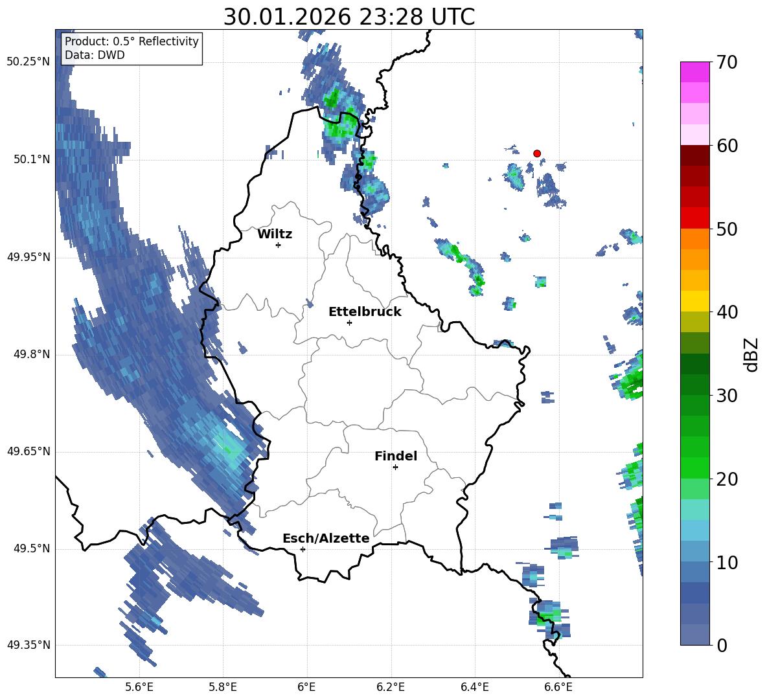
Task: Click the 49.95°N latitude label
Action: [x=29, y=257]
